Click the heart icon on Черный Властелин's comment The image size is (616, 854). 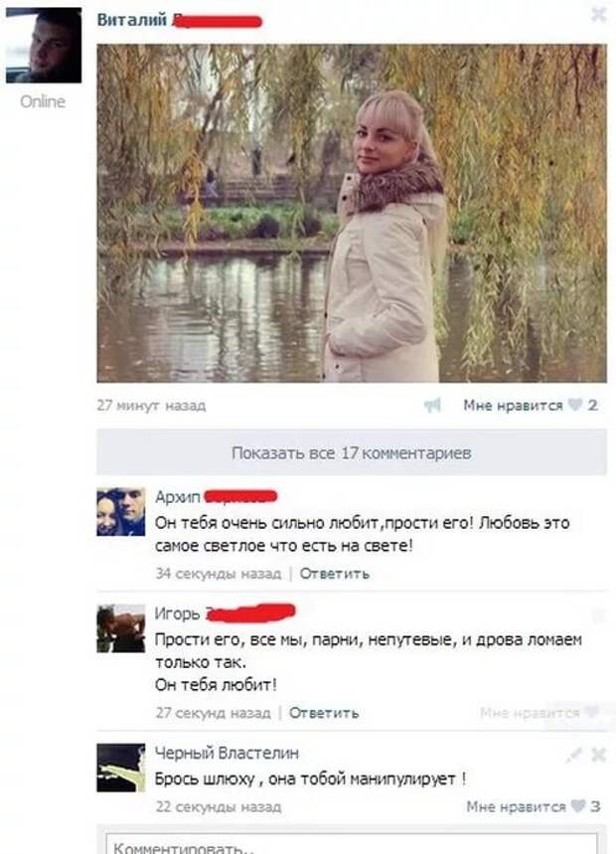(578, 806)
